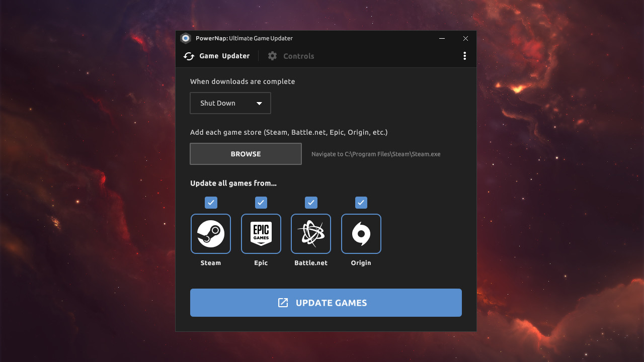Click the Steam.exe navigation hint text
This screenshot has height=362, width=644.
pos(375,154)
